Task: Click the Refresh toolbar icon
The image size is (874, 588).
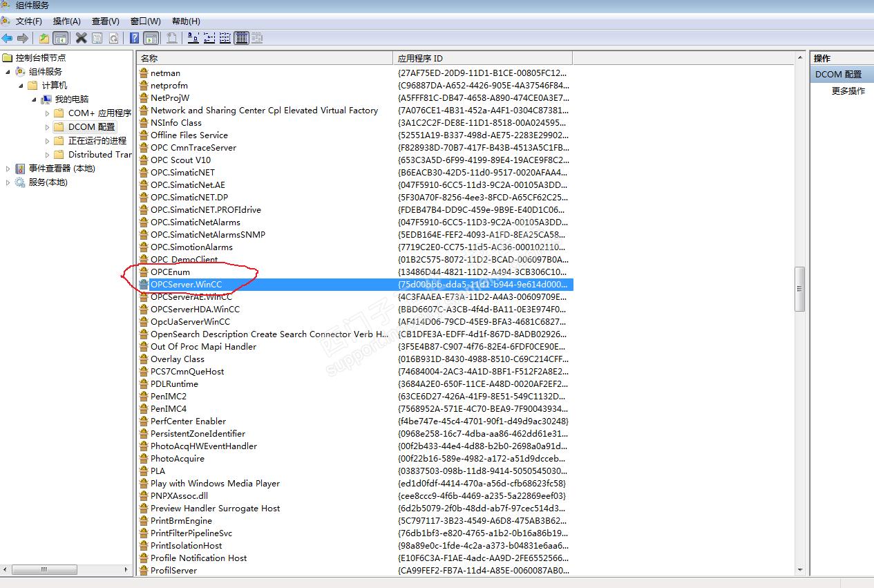Action: (x=113, y=38)
